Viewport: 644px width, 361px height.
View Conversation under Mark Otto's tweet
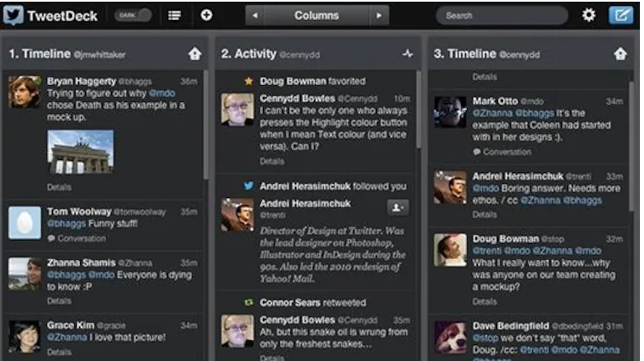click(507, 152)
